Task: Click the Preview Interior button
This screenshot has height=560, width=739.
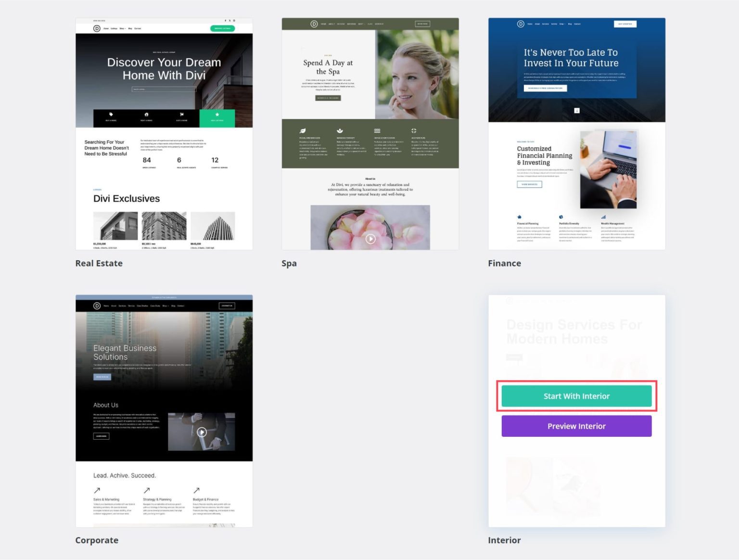Action: [x=576, y=426]
